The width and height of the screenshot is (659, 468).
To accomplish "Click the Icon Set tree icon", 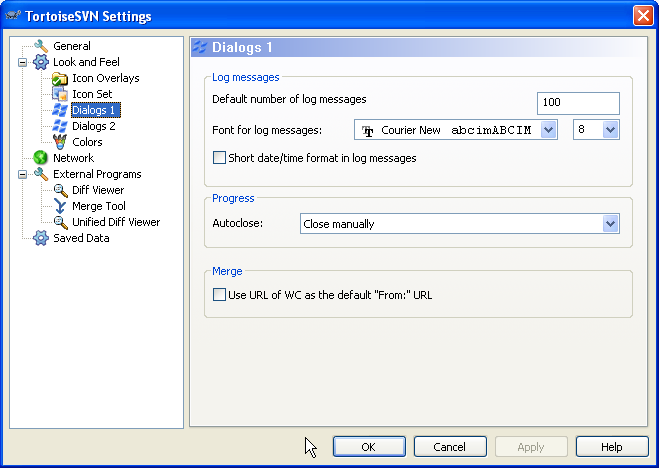I will click(60, 94).
